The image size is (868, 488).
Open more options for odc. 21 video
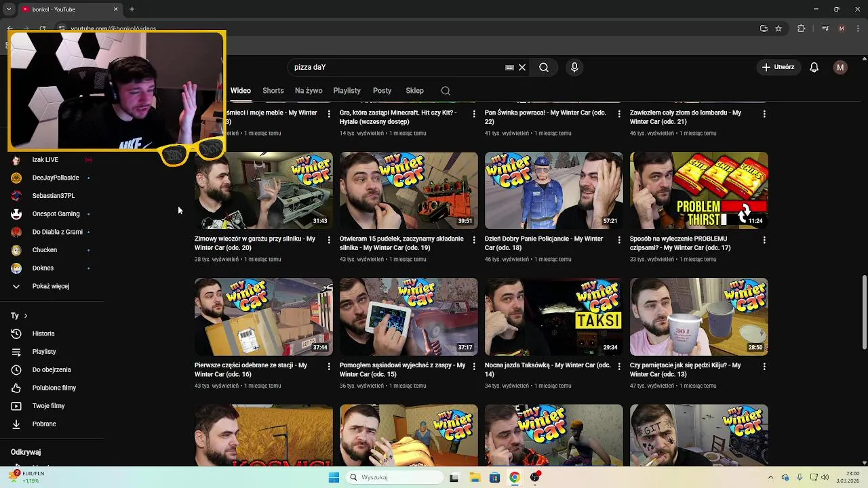click(x=764, y=114)
